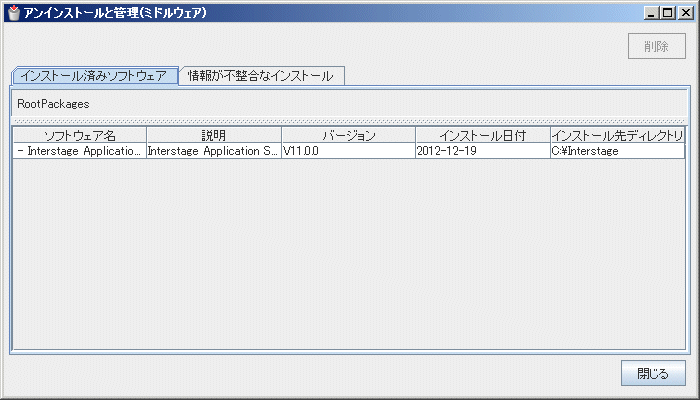Click the 説明 column header
Screen dimensions: 700x400
214,135
